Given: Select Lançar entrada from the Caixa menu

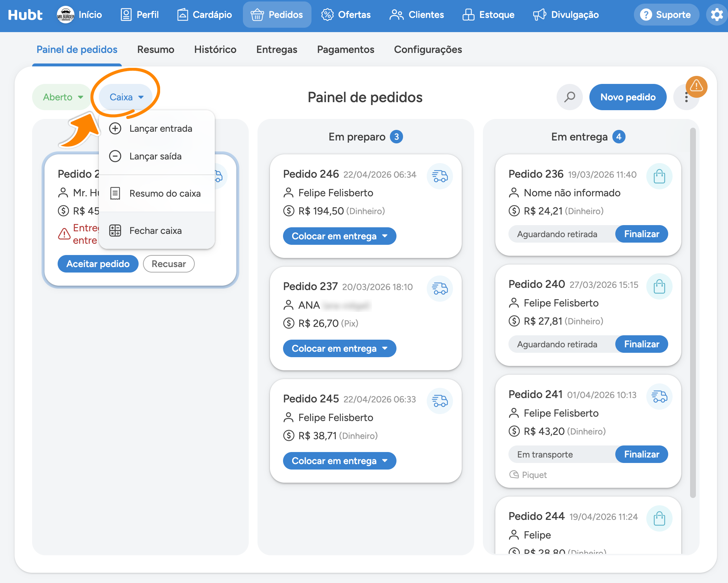Looking at the screenshot, I should (x=157, y=128).
